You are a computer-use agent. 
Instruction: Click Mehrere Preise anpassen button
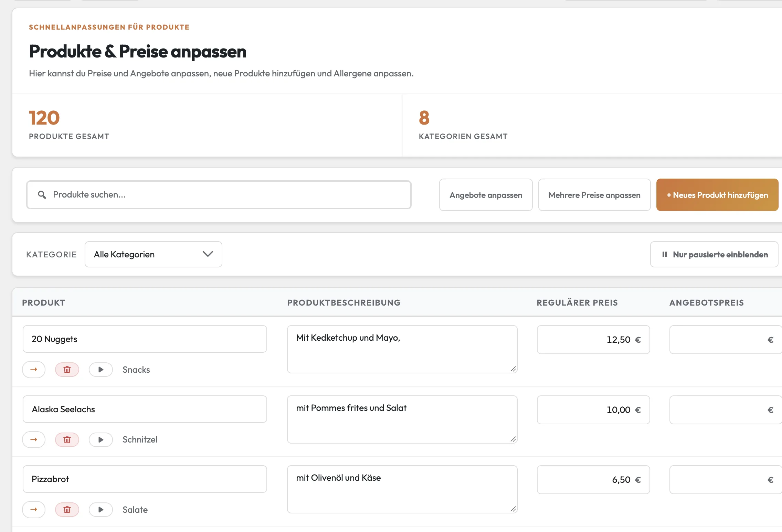[594, 195]
